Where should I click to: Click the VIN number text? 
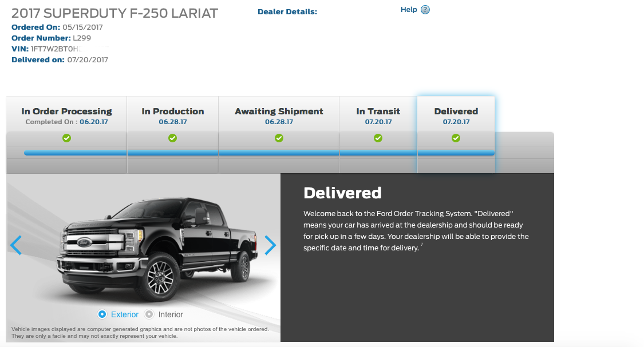[54, 49]
